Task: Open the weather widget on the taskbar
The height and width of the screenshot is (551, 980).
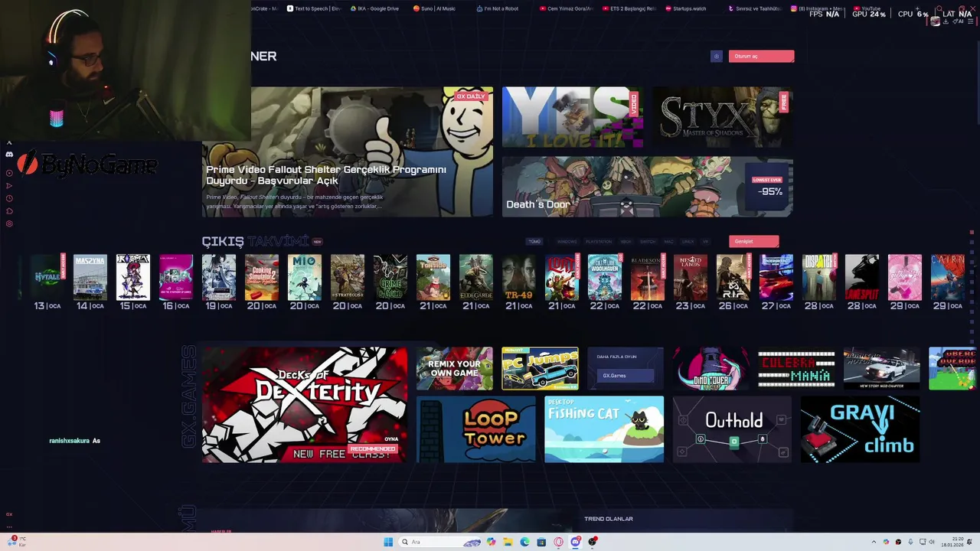Action: pos(15,542)
